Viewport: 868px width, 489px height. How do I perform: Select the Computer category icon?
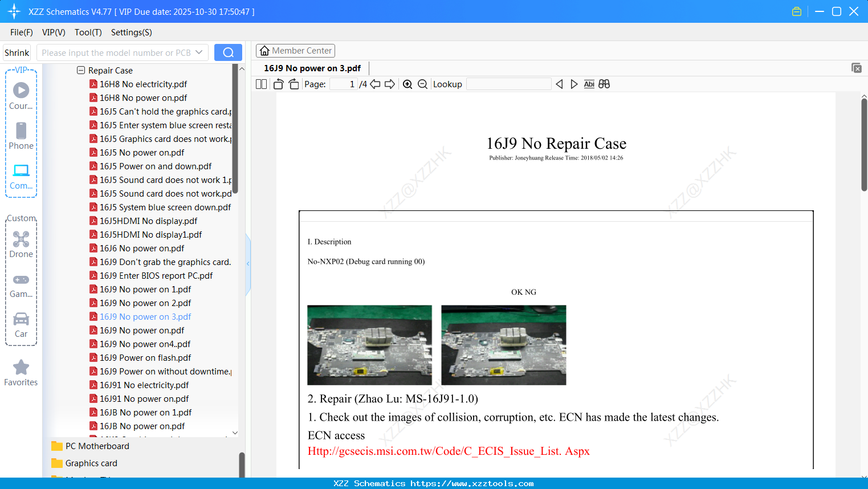pyautogui.click(x=21, y=176)
